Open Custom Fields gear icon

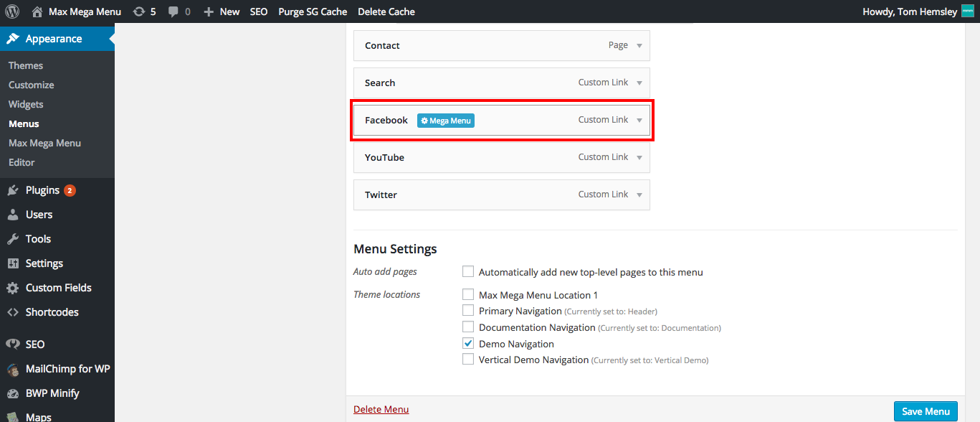[13, 288]
